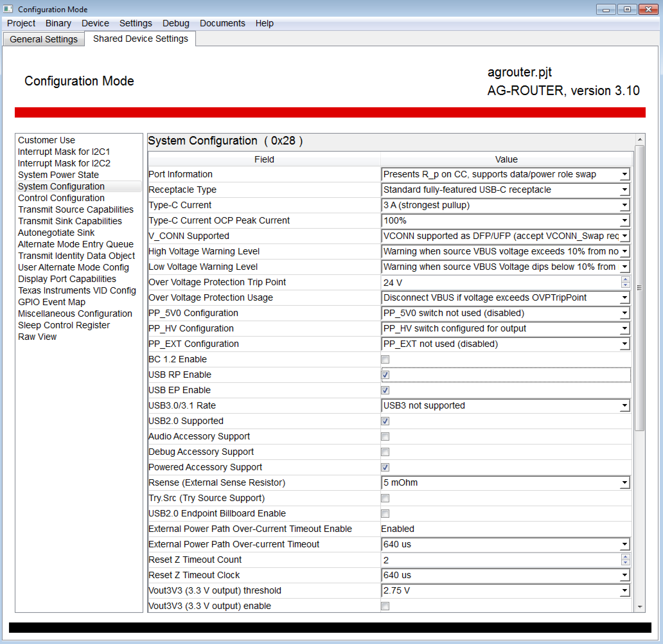Switch to General Settings tab

(44, 39)
